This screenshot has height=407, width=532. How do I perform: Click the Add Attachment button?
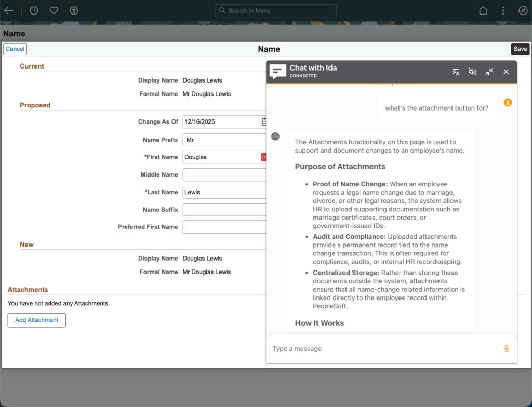pyautogui.click(x=37, y=320)
